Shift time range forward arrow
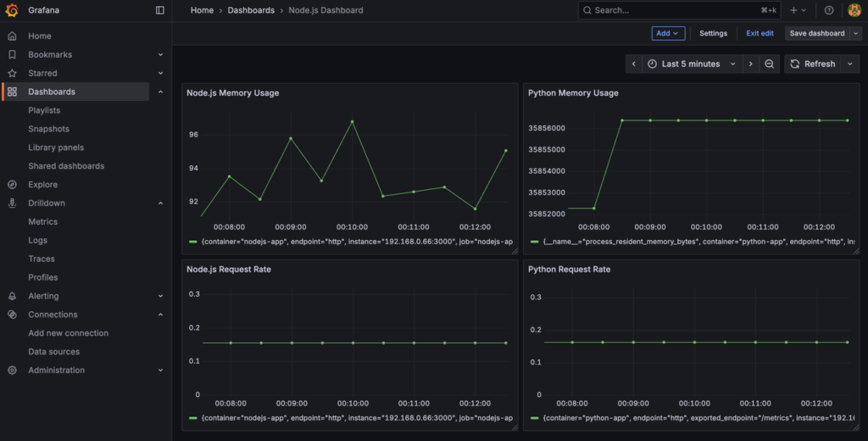 click(751, 64)
